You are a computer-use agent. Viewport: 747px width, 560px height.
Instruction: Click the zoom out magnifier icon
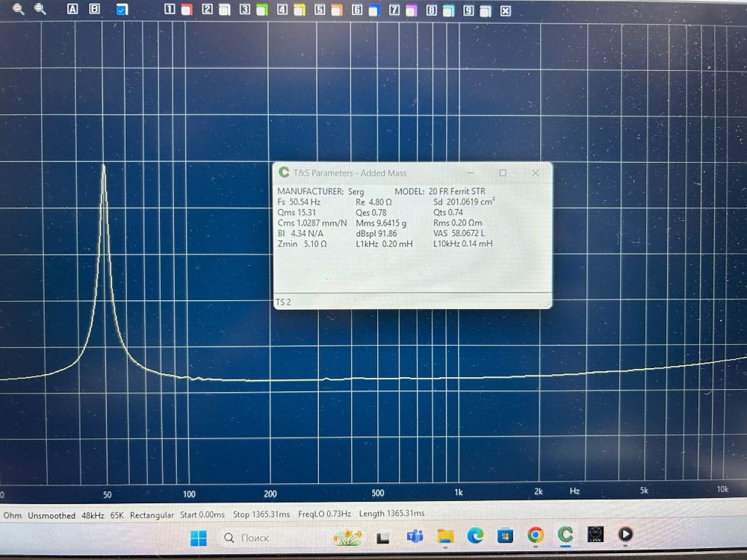(40, 10)
